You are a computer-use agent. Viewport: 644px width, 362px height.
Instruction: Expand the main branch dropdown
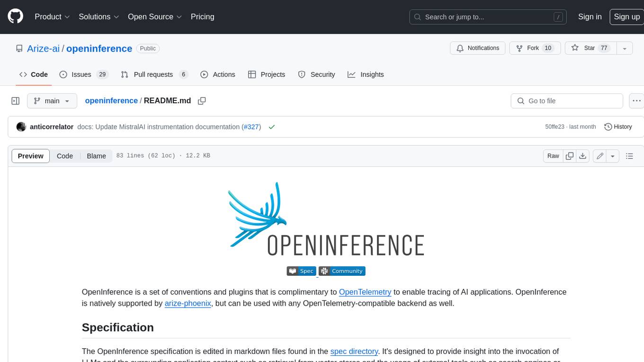click(x=52, y=101)
